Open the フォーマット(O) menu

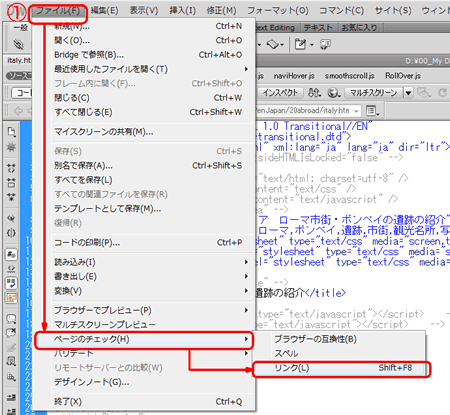[278, 11]
